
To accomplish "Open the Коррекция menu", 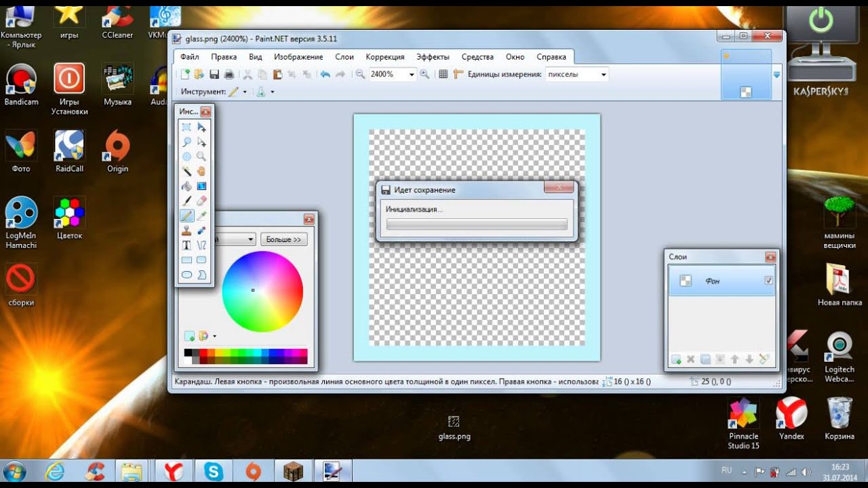I will pos(385,57).
